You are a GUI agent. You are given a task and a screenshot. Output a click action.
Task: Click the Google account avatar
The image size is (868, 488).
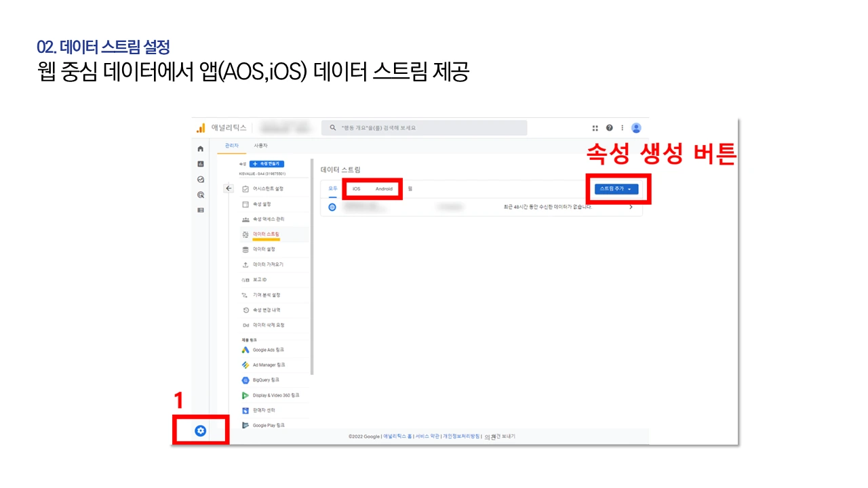636,127
